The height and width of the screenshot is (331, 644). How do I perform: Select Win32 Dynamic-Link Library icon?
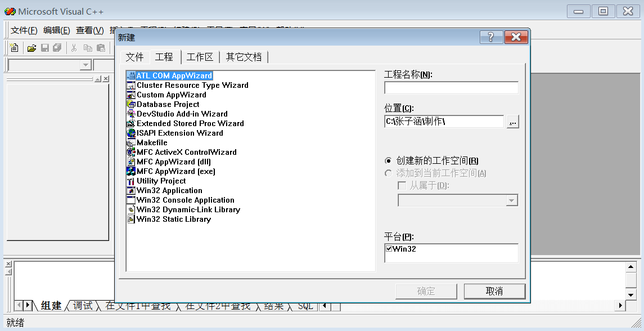click(x=131, y=209)
